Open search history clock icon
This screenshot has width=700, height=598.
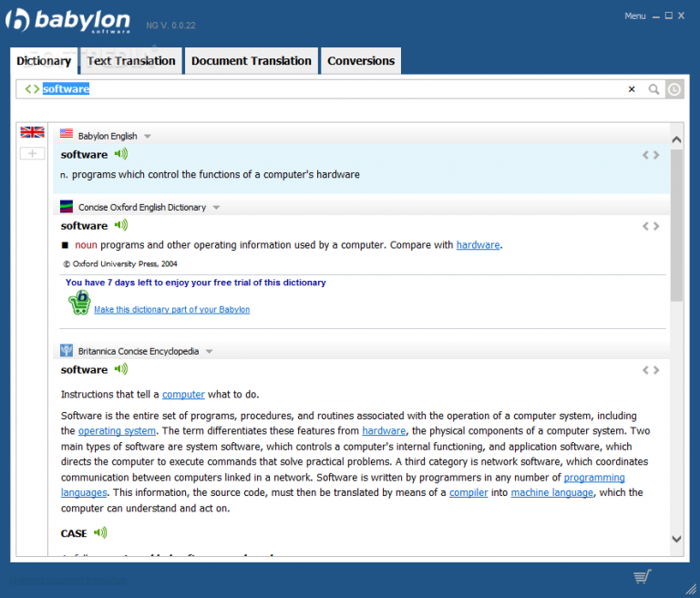[674, 89]
